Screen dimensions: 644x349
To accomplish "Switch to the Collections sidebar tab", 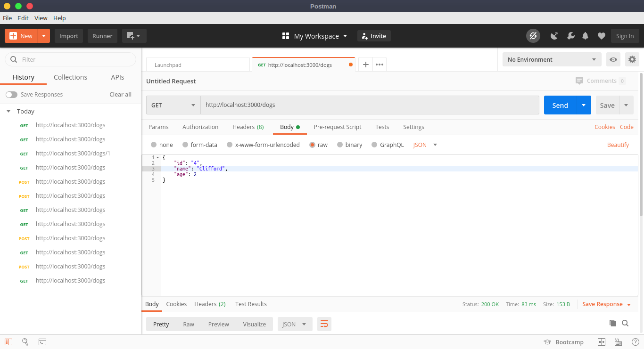I will click(70, 77).
